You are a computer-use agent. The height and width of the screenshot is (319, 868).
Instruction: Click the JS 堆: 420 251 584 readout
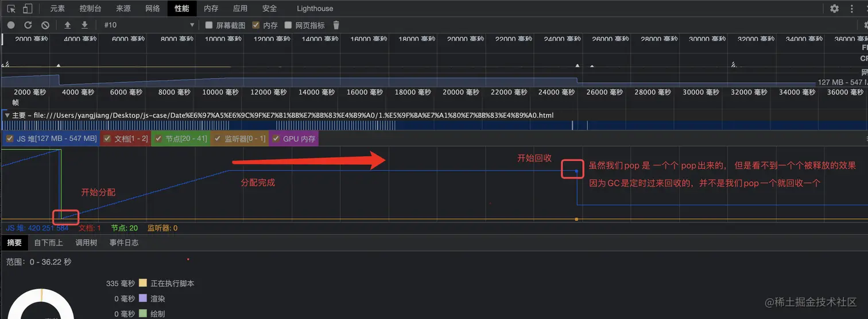[37, 228]
